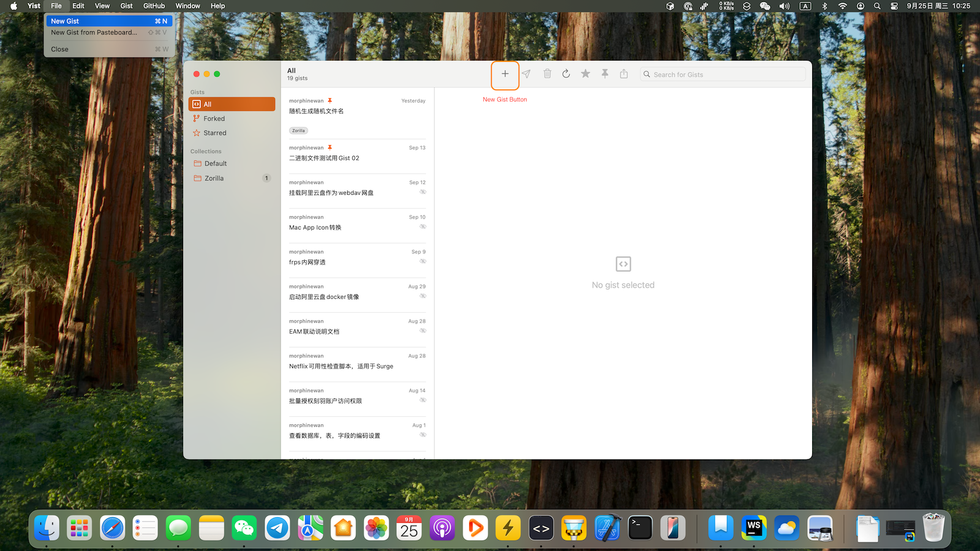Screen dimensions: 980x551
Task: Click the Zorilla tag on the first gist
Action: (x=298, y=130)
